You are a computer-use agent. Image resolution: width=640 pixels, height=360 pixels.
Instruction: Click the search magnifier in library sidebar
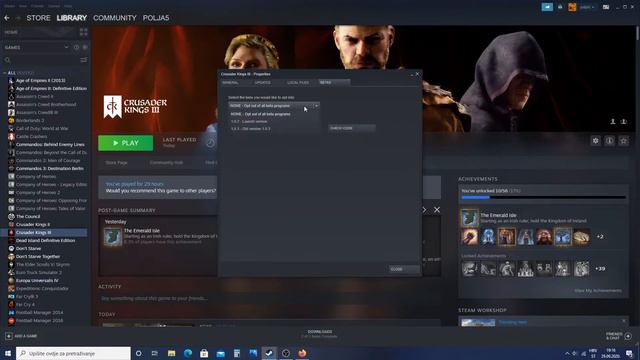click(7, 60)
